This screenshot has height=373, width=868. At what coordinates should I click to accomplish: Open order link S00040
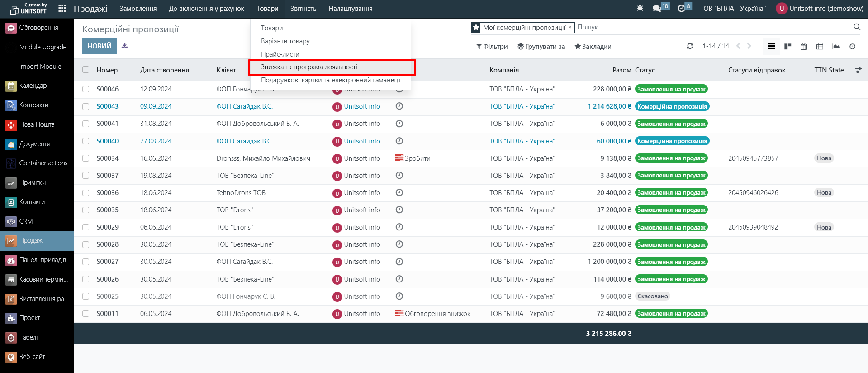click(x=107, y=141)
